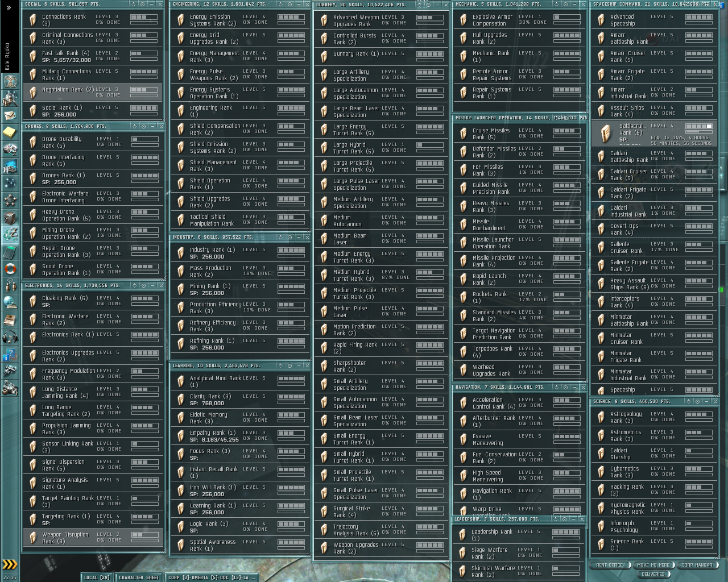This screenshot has height=582, width=728.
Task: Open the assets cube sidebar icon
Action: click(x=10, y=217)
